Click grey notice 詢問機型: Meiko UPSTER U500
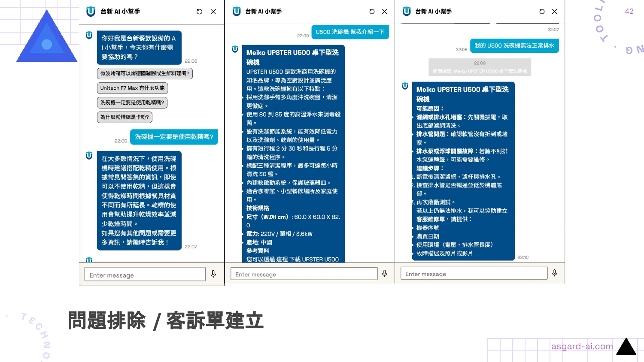This screenshot has width=644, height=362. click(480, 67)
